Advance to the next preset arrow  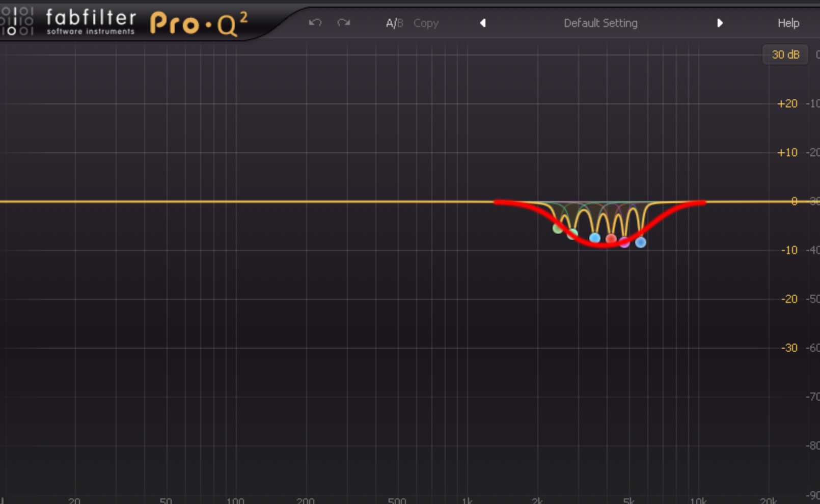coord(720,23)
